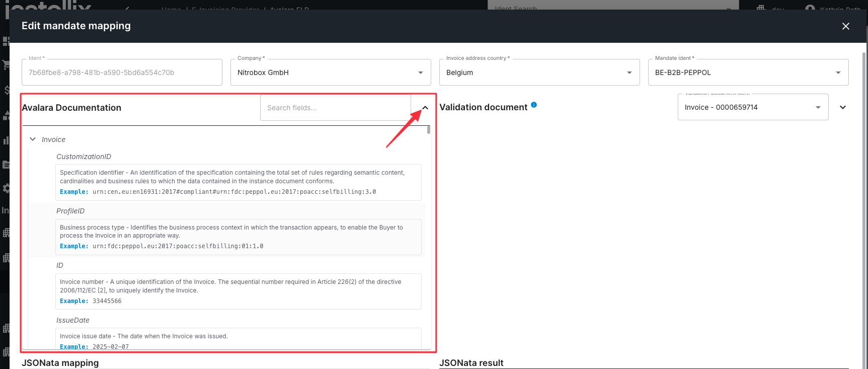Click the Avalara Documentation heading
This screenshot has height=369, width=868.
click(71, 108)
